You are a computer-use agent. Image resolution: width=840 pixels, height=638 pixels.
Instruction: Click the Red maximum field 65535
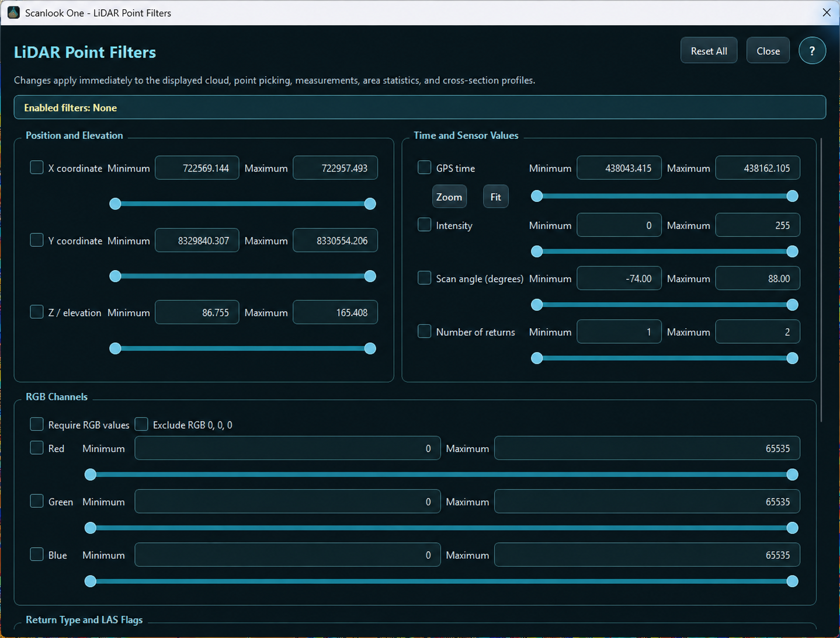point(647,448)
